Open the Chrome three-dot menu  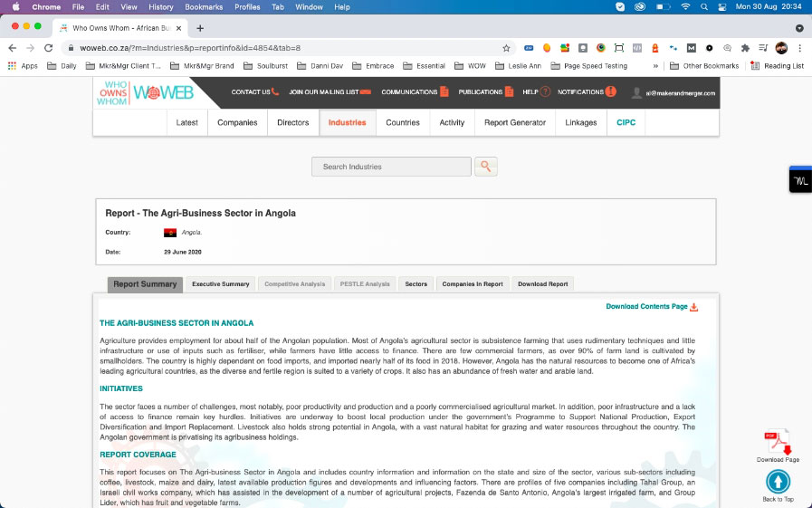(x=799, y=48)
